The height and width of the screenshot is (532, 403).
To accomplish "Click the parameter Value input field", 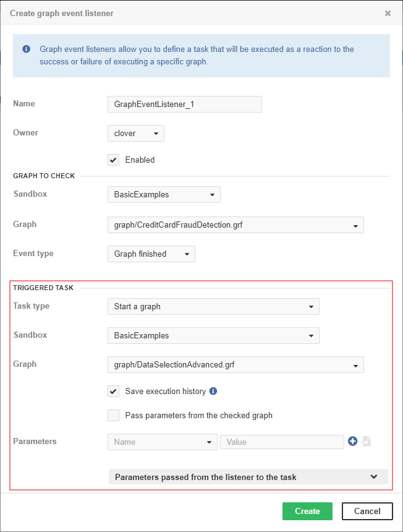I will coord(282,441).
